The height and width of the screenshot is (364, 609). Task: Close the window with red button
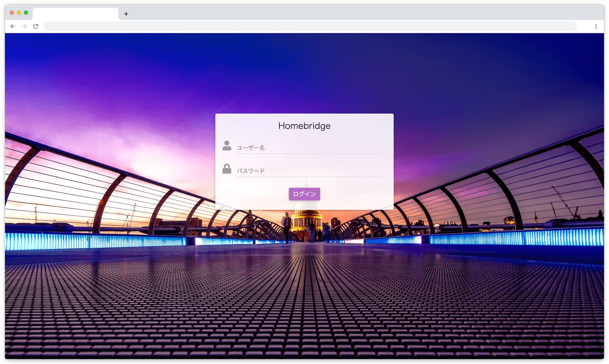(12, 13)
